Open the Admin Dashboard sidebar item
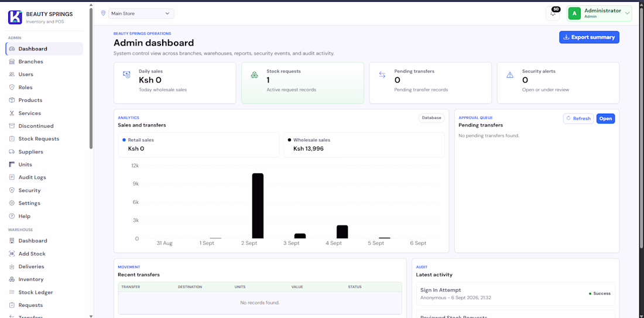 click(x=44, y=49)
